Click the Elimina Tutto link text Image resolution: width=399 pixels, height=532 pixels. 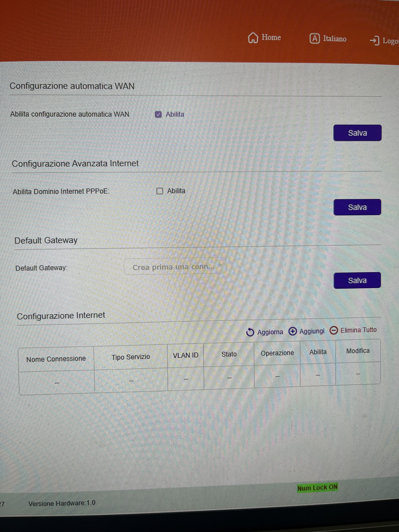pos(358,330)
